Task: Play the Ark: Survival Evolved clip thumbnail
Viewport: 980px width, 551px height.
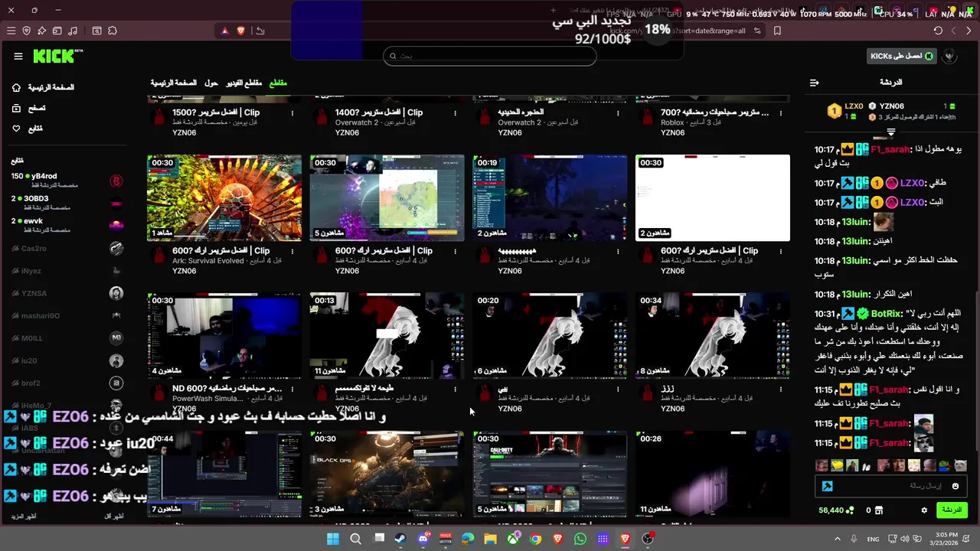Action: click(224, 197)
